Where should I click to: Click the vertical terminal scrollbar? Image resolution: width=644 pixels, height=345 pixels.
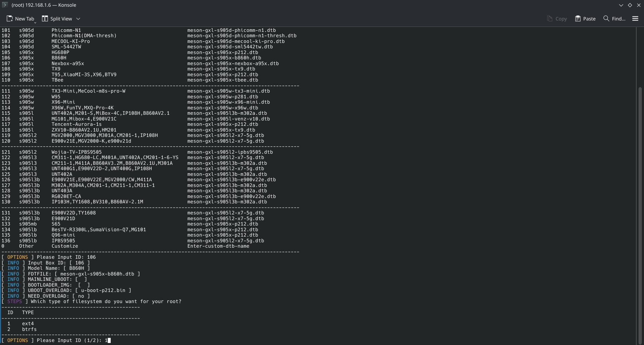coord(640,215)
